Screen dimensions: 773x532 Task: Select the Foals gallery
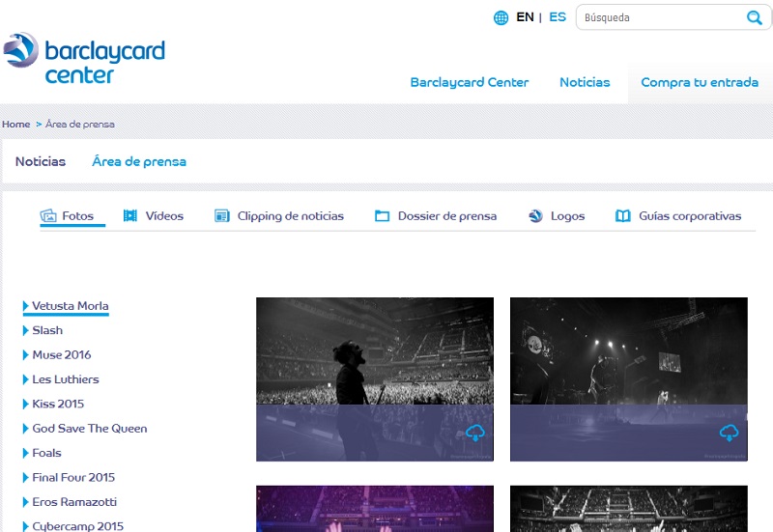click(46, 453)
